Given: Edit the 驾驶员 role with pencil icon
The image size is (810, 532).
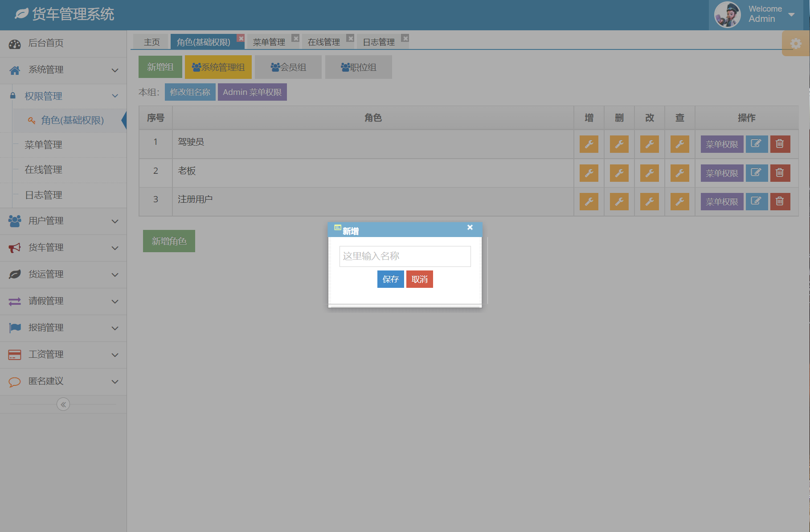Looking at the screenshot, I should pos(757,144).
